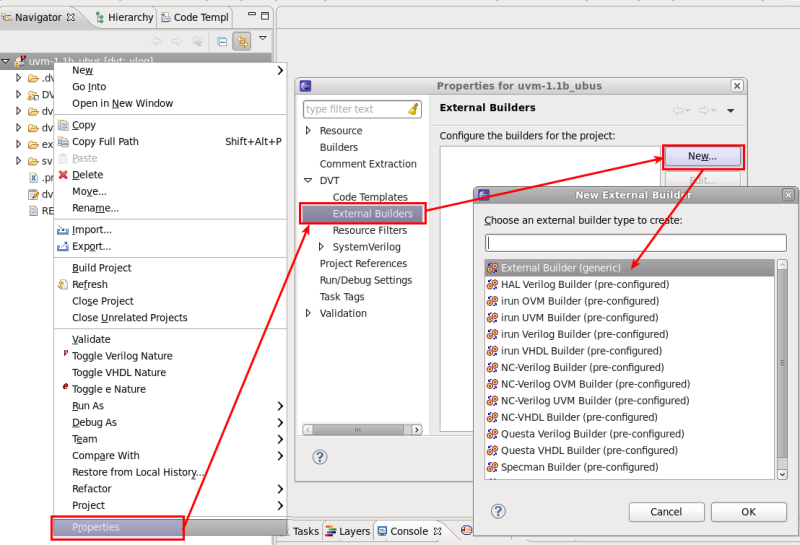Expand the Resource tree node

point(308,131)
